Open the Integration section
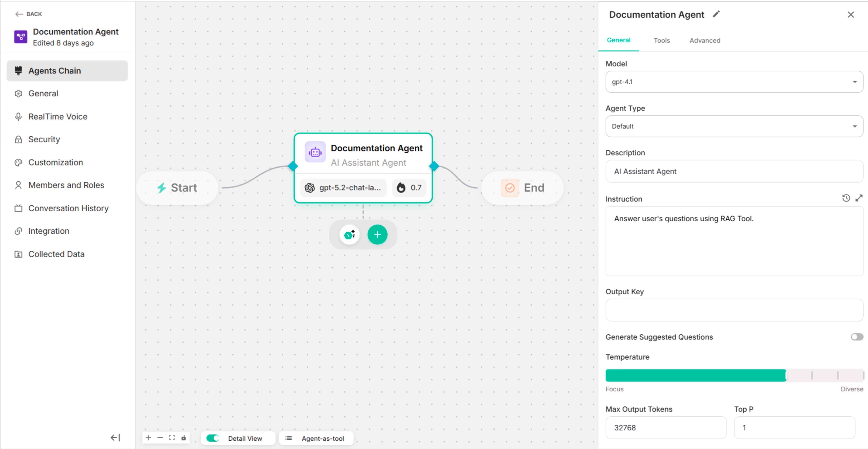Screen dimensions: 868x449 pyautogui.click(x=49, y=231)
